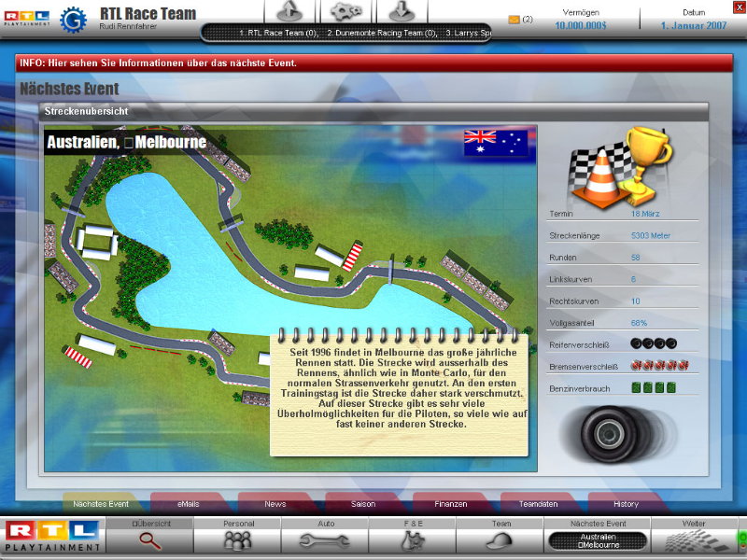Switch to the eMails tab
This screenshot has height=560, width=747.
click(188, 503)
